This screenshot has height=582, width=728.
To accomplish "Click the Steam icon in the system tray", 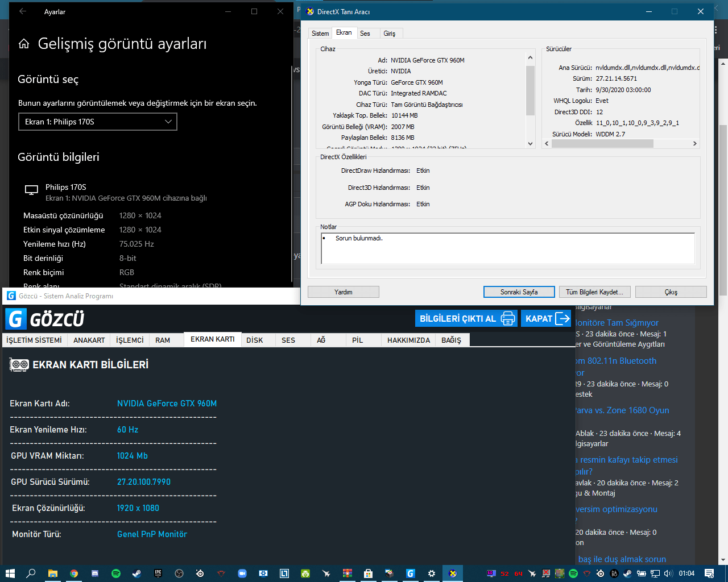I will click(x=628, y=573).
